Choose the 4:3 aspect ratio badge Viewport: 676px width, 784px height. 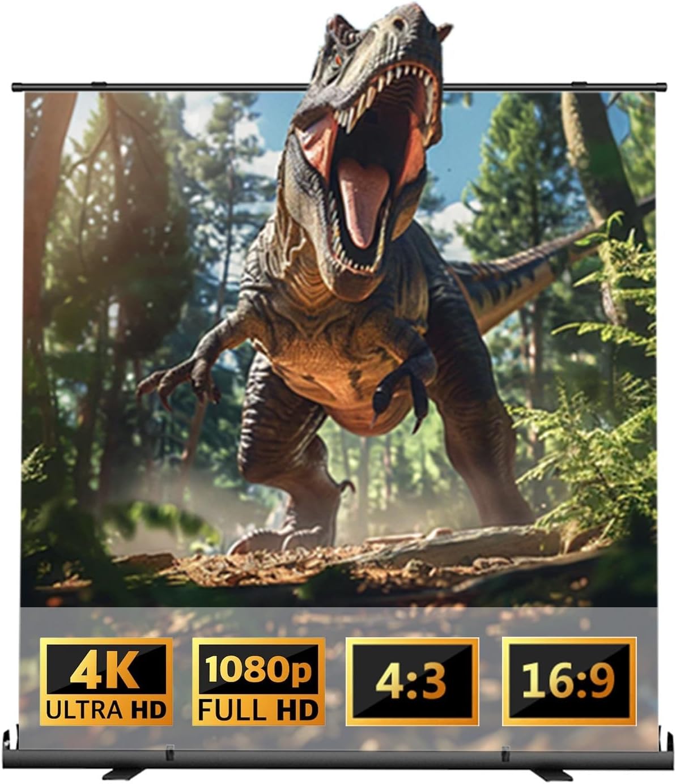coord(413,681)
